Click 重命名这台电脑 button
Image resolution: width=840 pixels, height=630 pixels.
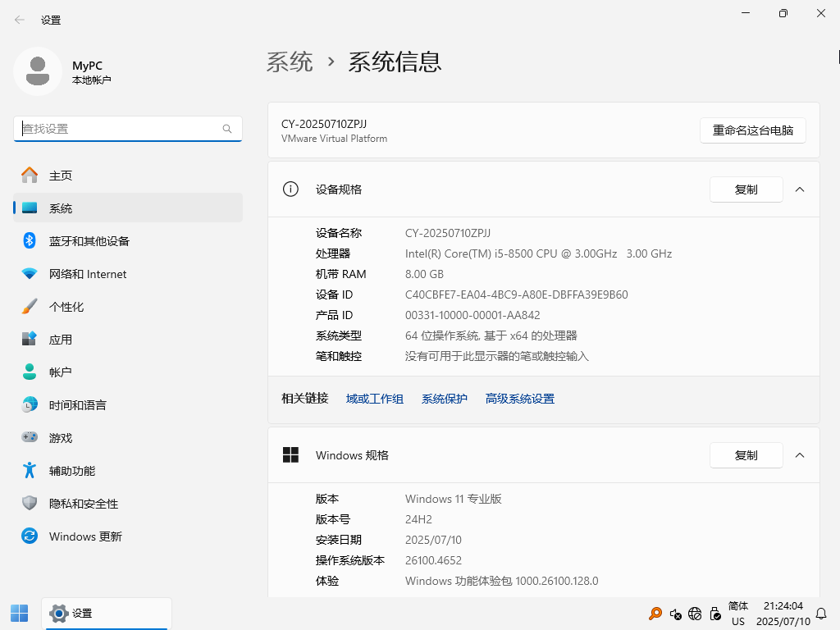(753, 130)
